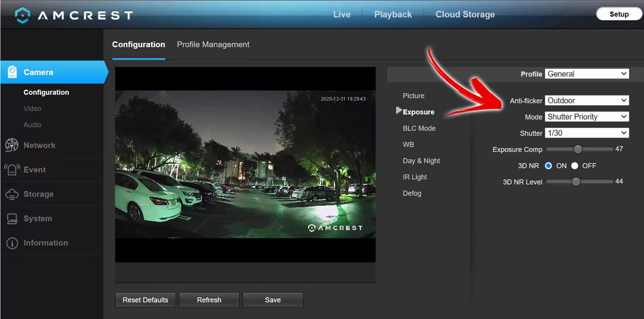Click the Amcrest logo icon

(x=22, y=15)
